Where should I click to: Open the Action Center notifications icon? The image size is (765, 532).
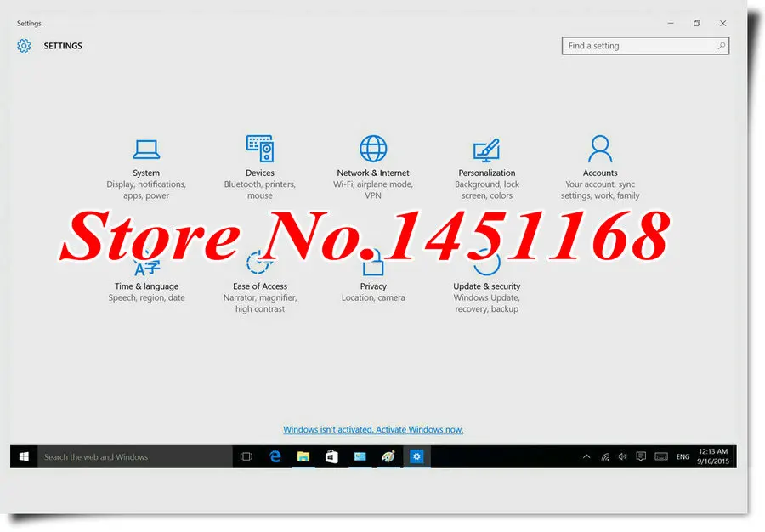pos(641,457)
